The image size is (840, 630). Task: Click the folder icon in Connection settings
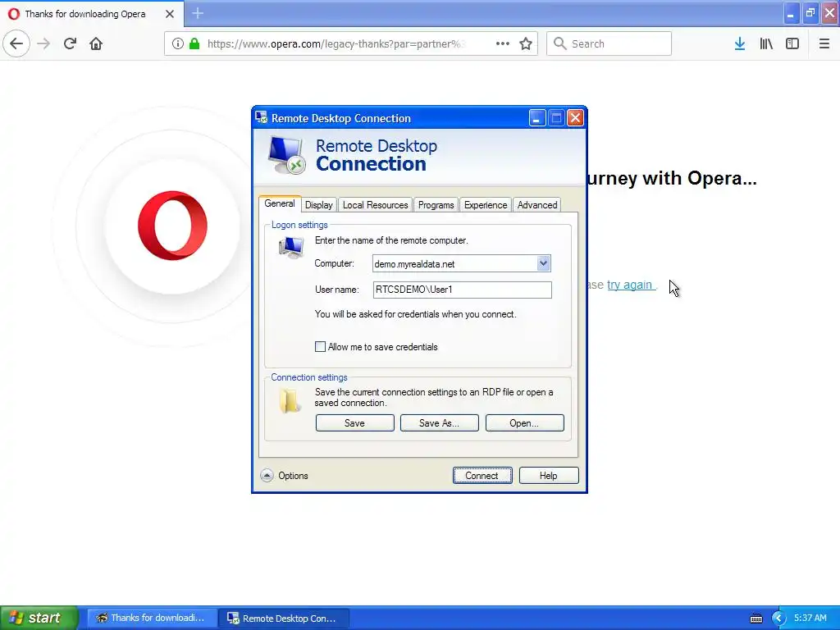[x=290, y=400]
